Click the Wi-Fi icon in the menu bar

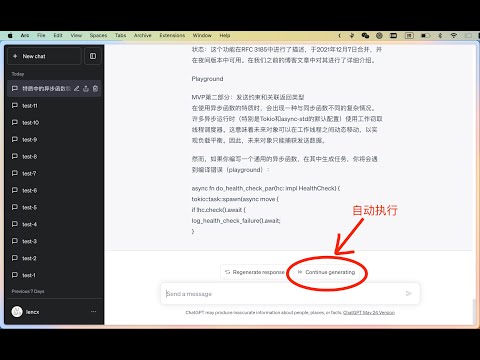(x=454, y=35)
